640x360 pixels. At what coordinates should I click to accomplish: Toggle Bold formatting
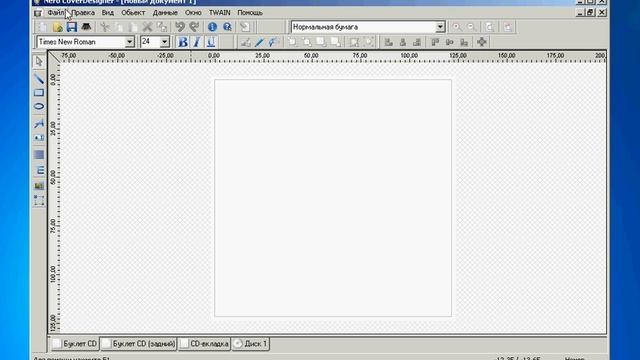tap(182, 42)
